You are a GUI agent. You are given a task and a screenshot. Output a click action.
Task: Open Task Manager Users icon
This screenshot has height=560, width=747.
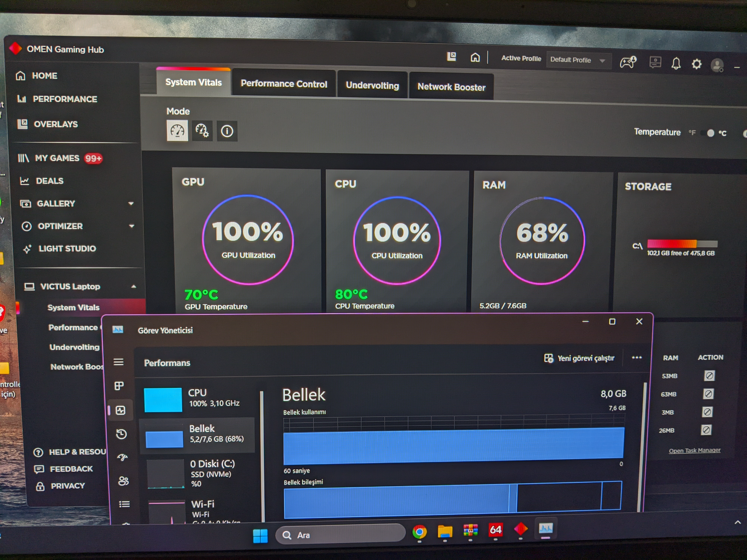[x=123, y=481]
